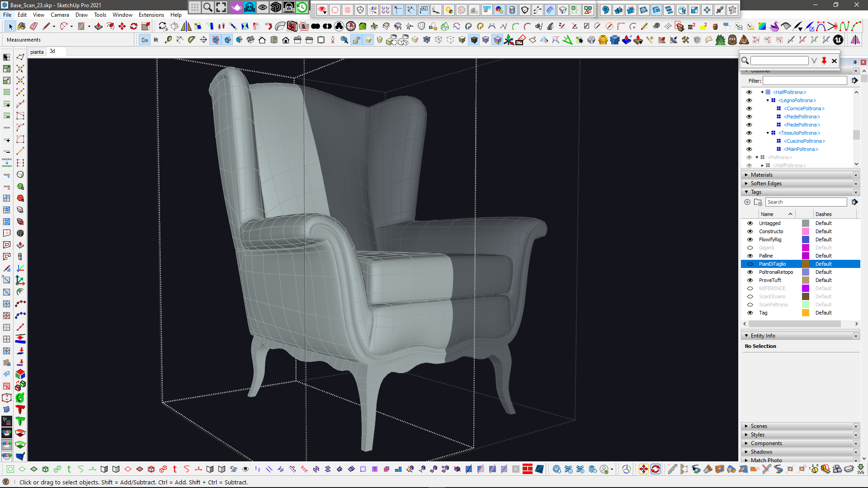Click the FlowifyRig tag color swatch
This screenshot has height=488, width=868.
(x=806, y=239)
